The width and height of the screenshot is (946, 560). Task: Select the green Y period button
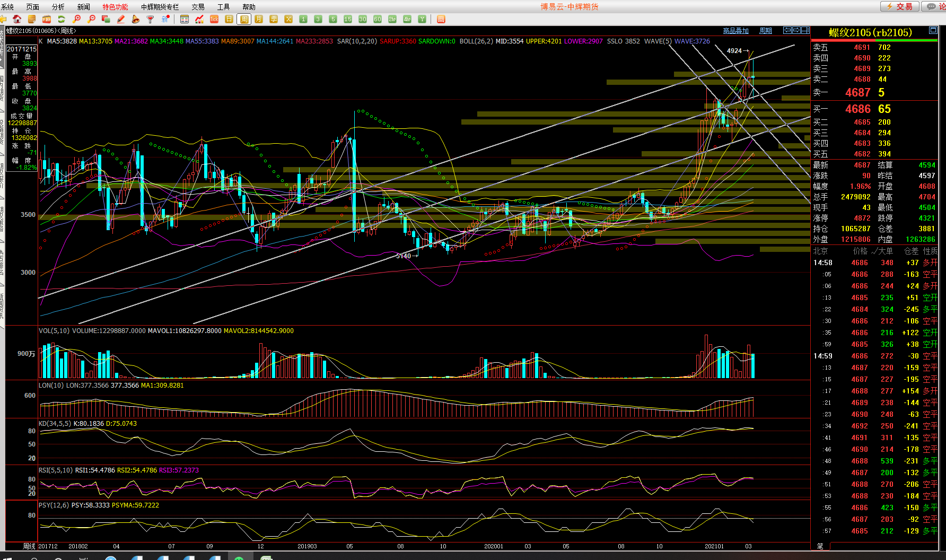(x=422, y=19)
